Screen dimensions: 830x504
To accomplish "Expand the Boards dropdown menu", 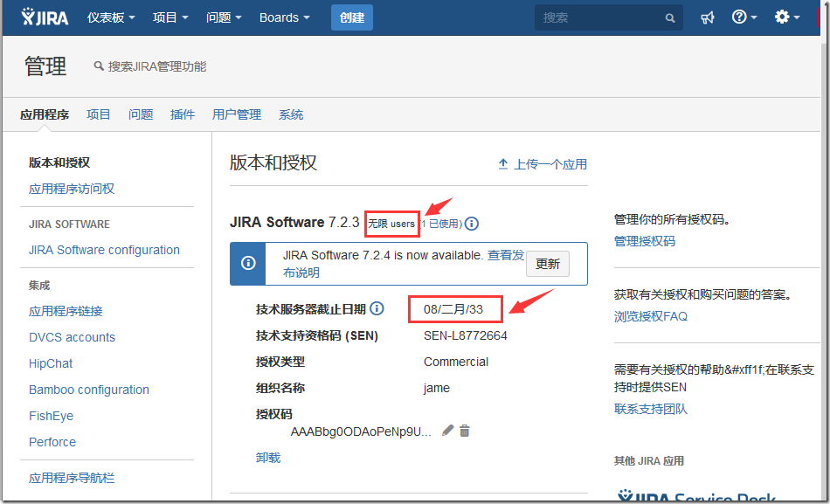I will (x=284, y=17).
